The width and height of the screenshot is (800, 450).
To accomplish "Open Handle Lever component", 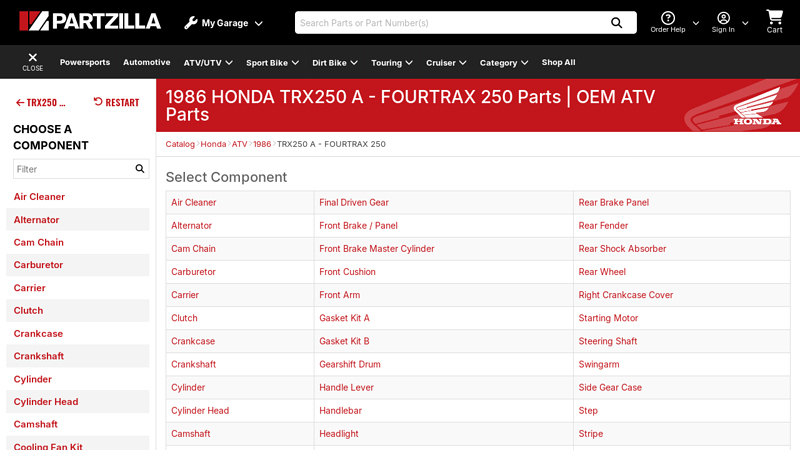I will [346, 387].
